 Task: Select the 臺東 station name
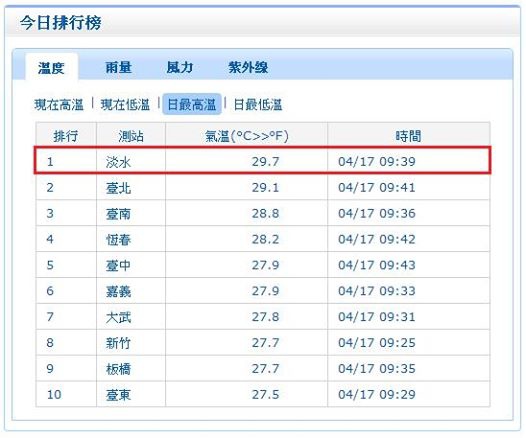point(118,395)
